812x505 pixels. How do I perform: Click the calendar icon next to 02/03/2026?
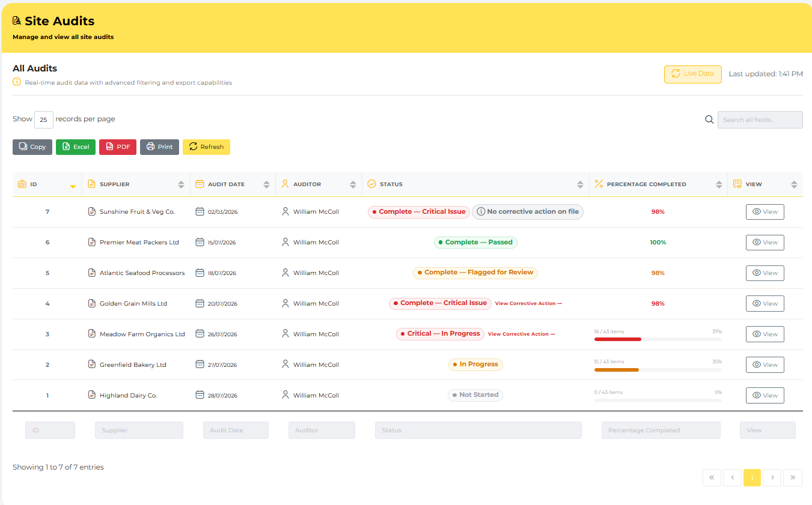coord(200,211)
